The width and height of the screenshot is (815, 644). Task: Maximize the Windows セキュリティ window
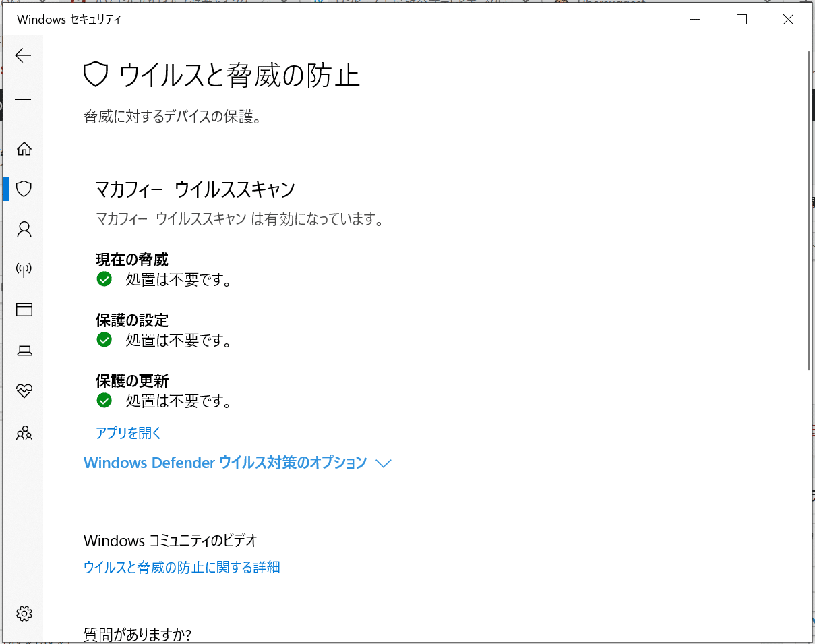pos(742,20)
